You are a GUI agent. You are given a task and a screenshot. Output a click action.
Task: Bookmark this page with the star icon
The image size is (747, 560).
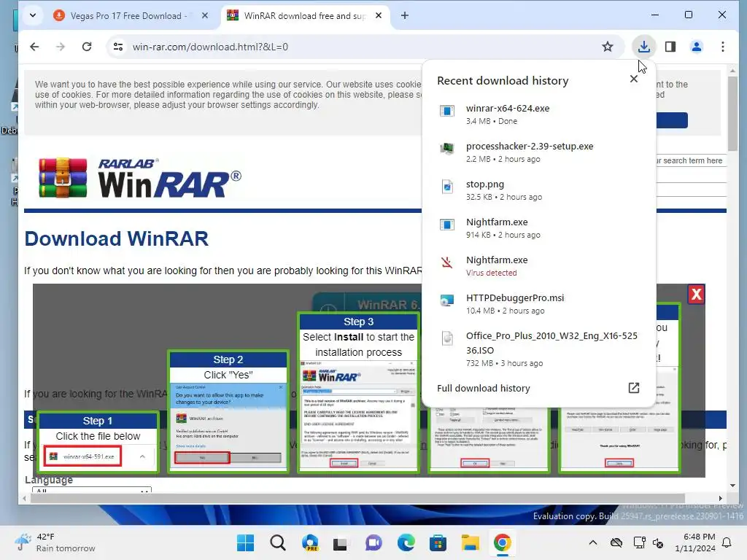607,47
